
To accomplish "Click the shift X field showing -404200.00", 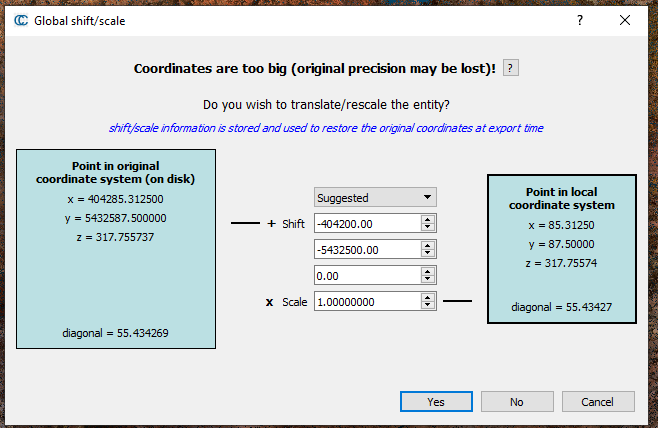I will [x=367, y=224].
